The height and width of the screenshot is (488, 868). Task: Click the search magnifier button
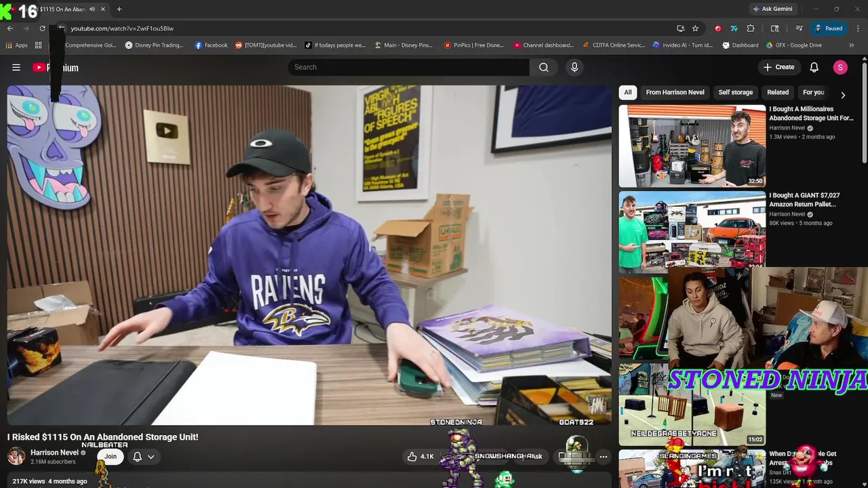544,67
